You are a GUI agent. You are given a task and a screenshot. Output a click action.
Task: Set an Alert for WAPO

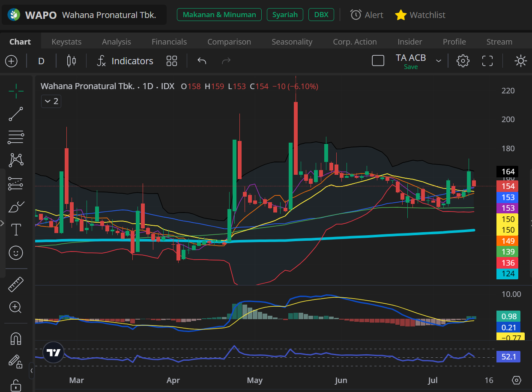(367, 15)
